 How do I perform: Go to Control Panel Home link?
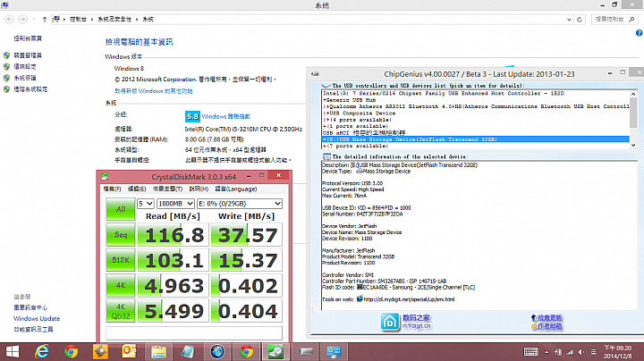coord(28,38)
